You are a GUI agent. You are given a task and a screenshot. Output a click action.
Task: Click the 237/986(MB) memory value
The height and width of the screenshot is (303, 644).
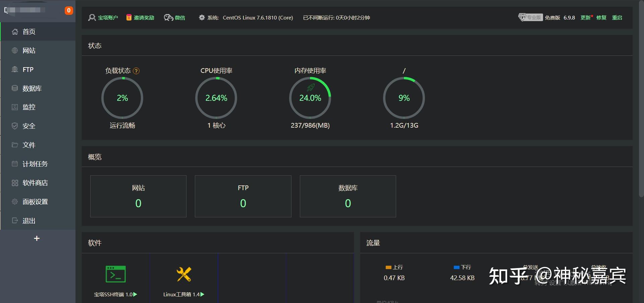point(310,125)
